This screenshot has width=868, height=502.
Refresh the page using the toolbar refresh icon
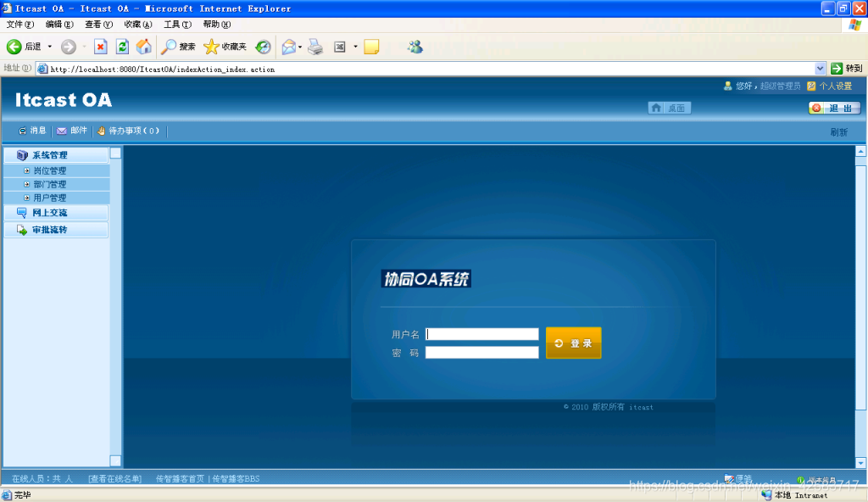[122, 47]
